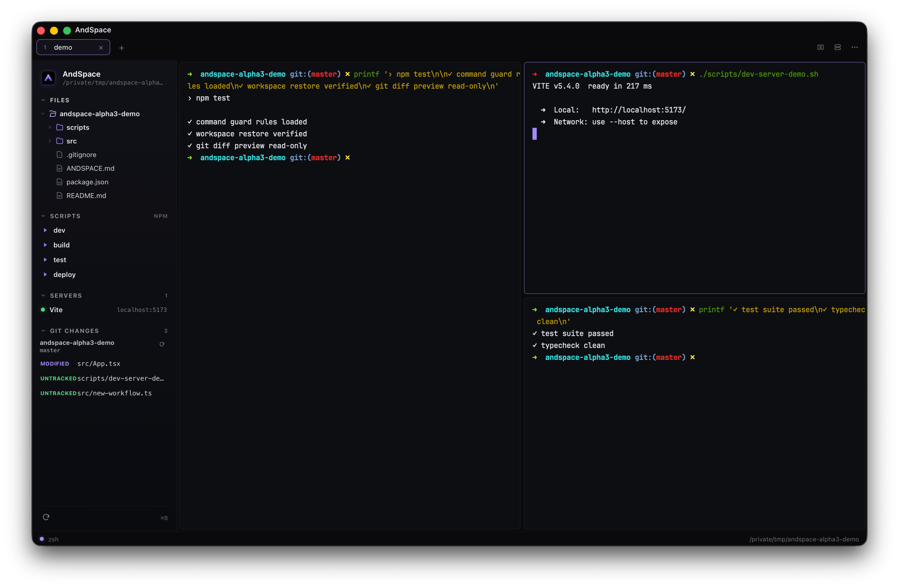
Task: Open untracked scripts/dev-server-de… file
Action: 120,378
